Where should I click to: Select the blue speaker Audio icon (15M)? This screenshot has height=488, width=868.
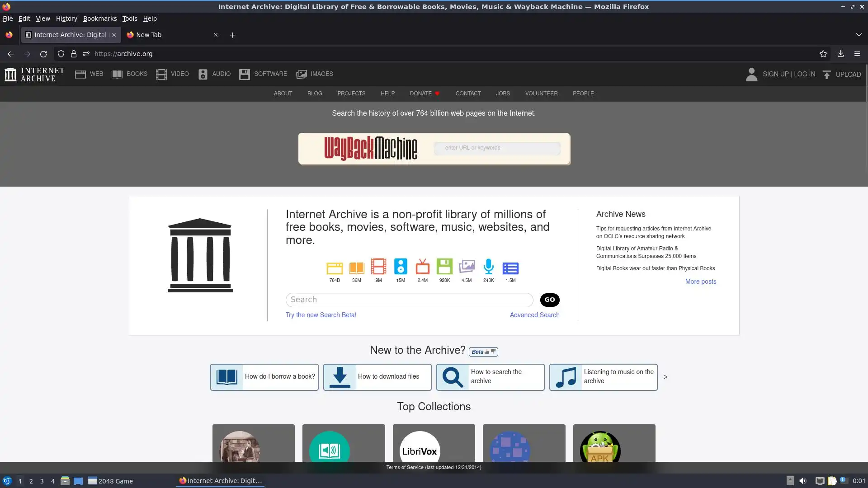point(401,267)
